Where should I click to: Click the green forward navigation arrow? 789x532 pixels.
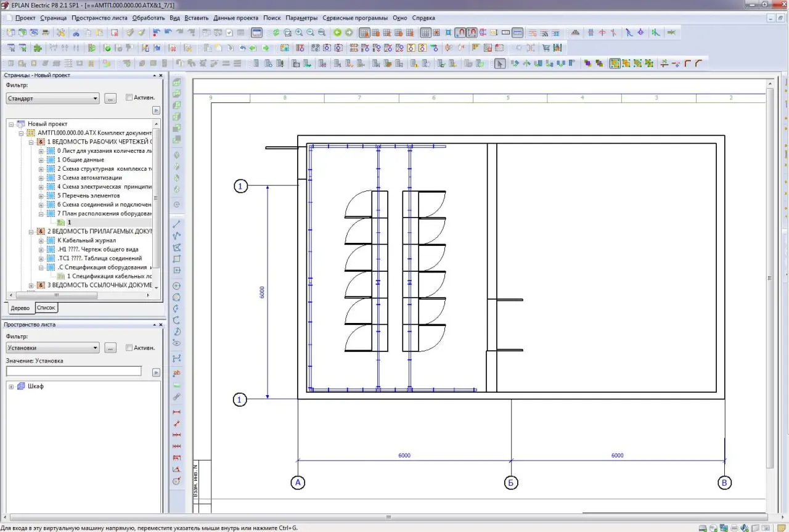pyautogui.click(x=349, y=33)
